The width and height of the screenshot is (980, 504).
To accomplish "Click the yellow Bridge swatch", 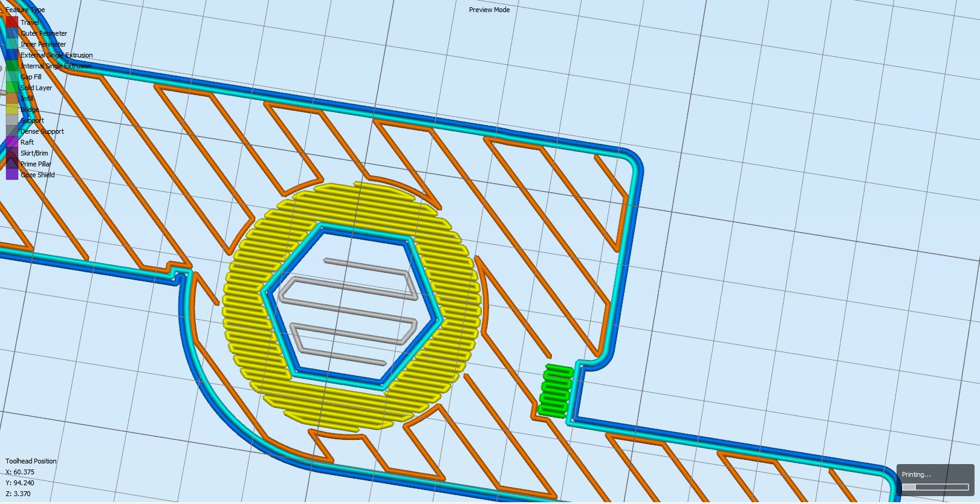I will coord(12,110).
